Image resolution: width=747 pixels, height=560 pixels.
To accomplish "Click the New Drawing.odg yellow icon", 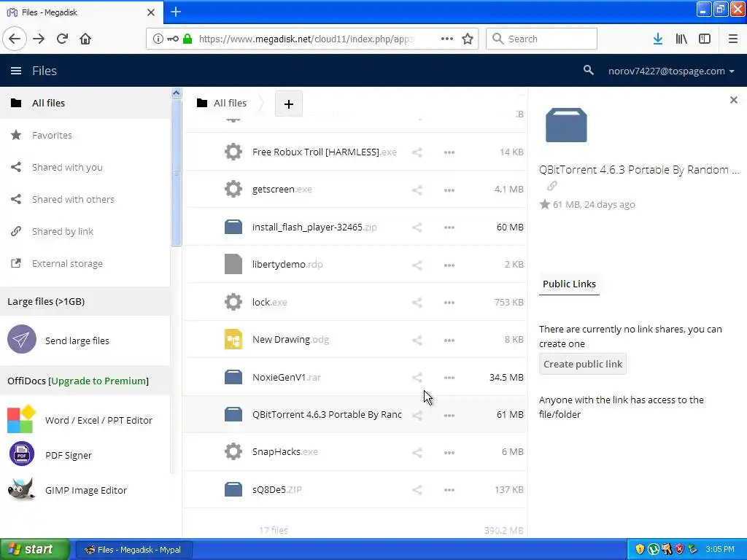I will point(233,340).
